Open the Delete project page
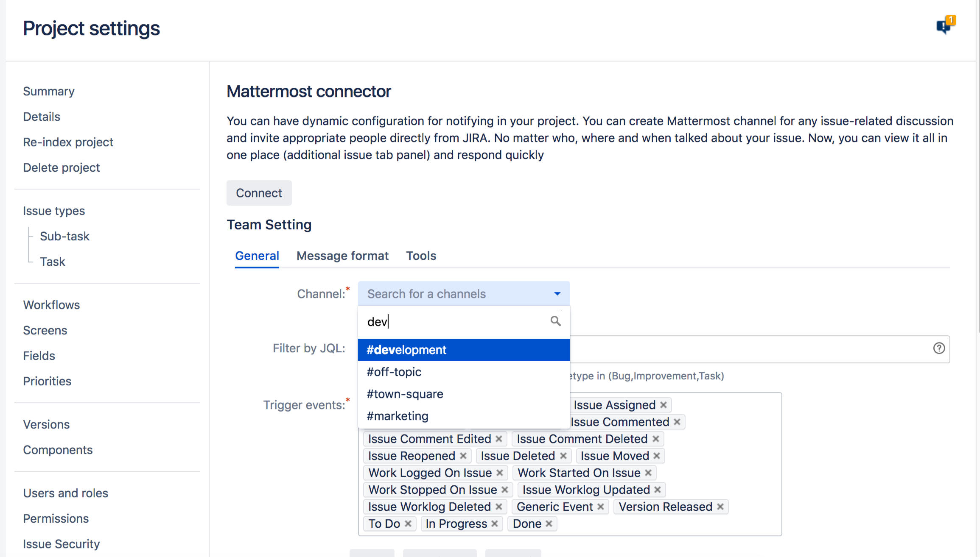 [x=61, y=167]
